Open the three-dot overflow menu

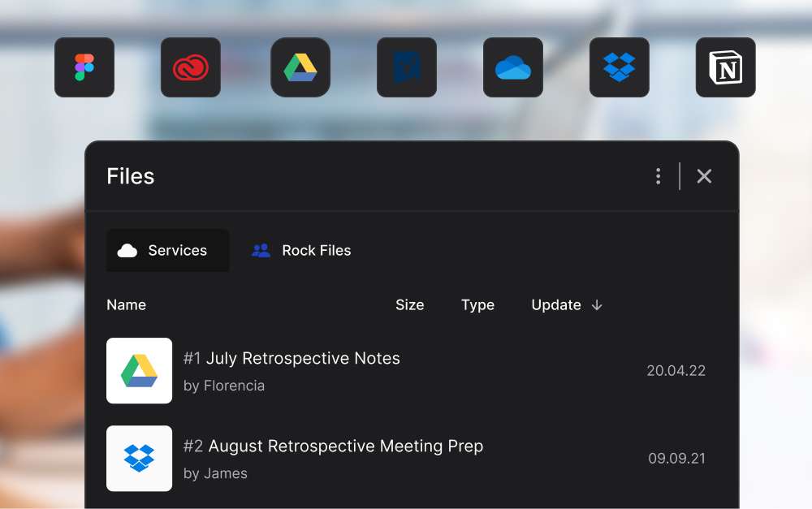(658, 175)
